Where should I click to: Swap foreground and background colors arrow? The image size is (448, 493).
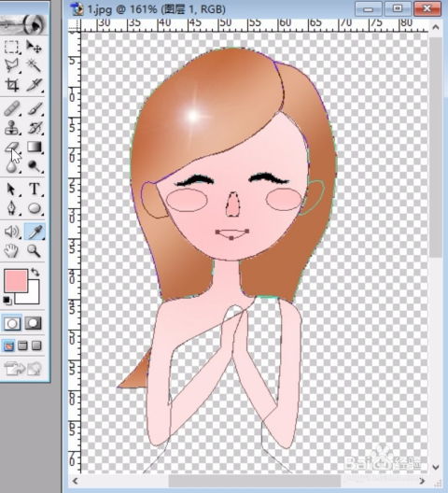pos(35,273)
